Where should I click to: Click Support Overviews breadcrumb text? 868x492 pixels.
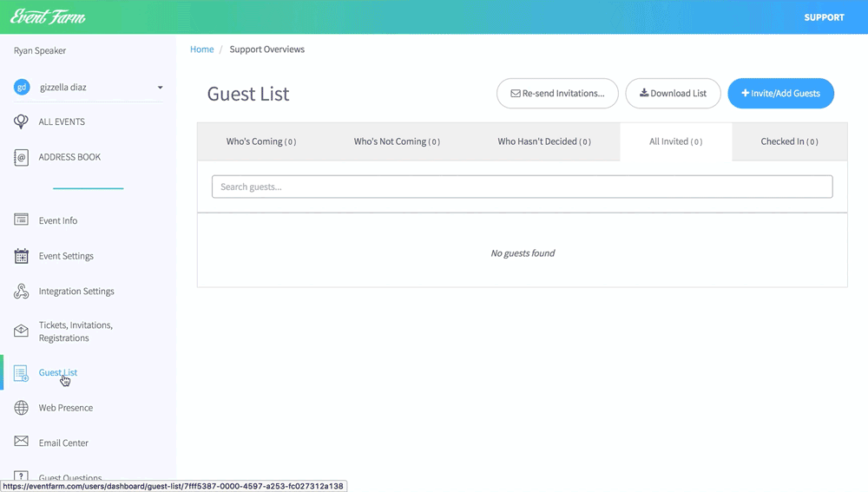pyautogui.click(x=266, y=49)
